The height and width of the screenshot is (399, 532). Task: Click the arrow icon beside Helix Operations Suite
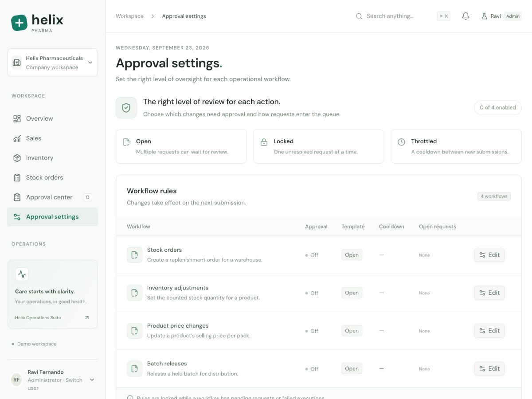[87, 317]
